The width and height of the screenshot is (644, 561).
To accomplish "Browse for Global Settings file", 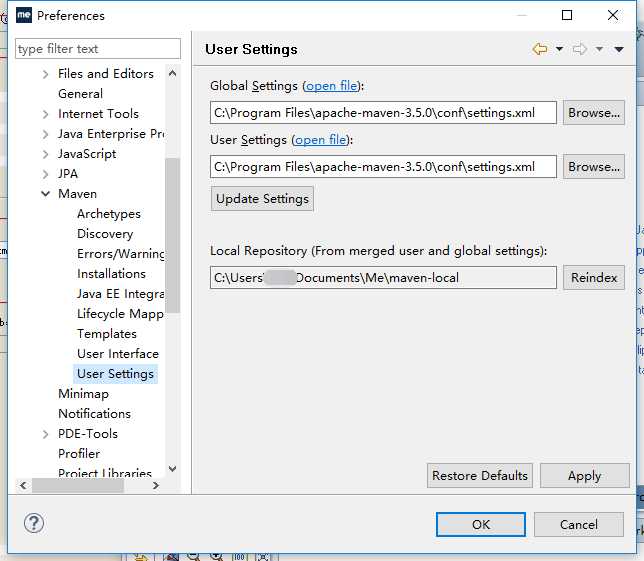I will (594, 113).
